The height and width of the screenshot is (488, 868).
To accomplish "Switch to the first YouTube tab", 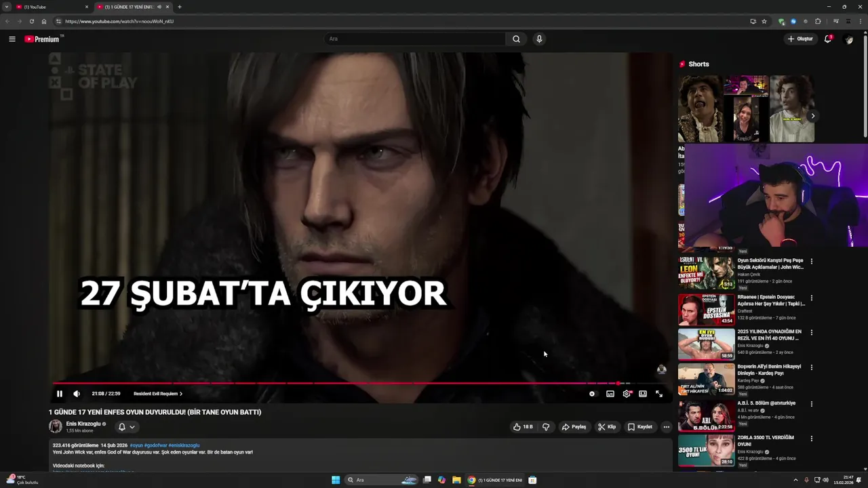I will click(x=52, y=7).
